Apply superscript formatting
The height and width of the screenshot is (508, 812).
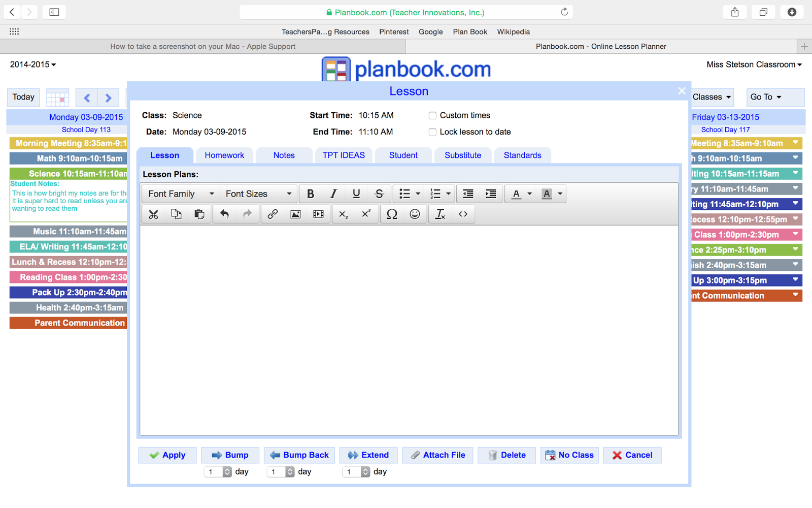pos(366,214)
